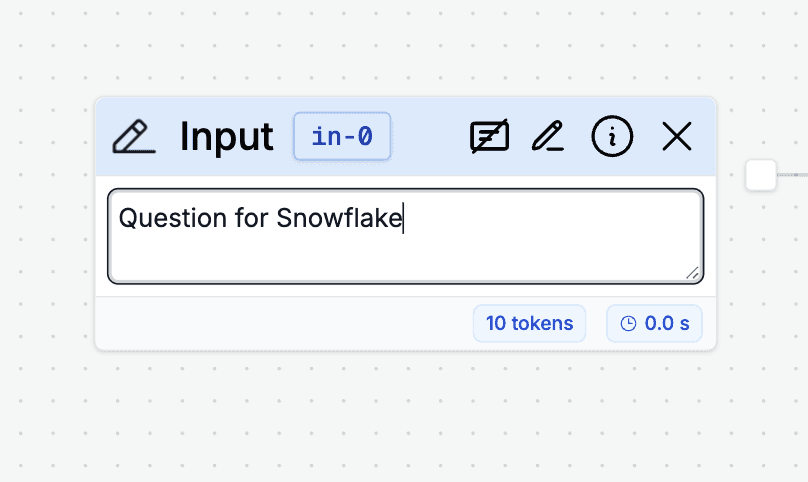The height and width of the screenshot is (482, 808).
Task: Click the textarea resize grip corner
Action: point(693,273)
